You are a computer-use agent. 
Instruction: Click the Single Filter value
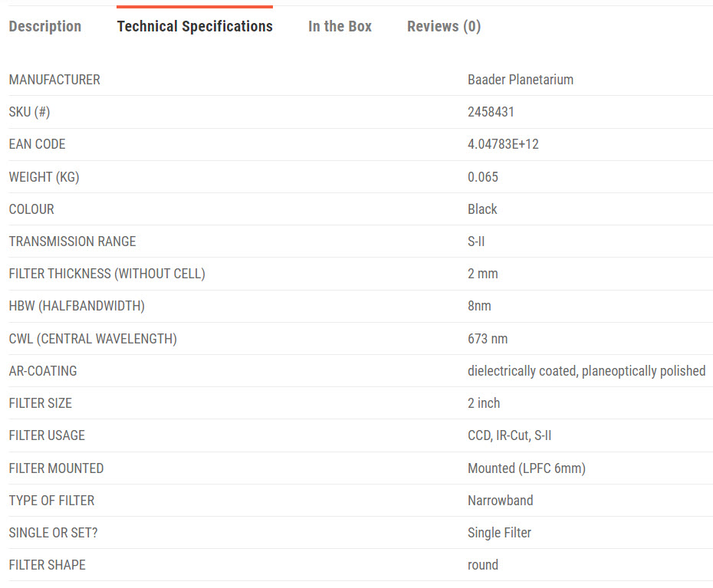coord(499,533)
